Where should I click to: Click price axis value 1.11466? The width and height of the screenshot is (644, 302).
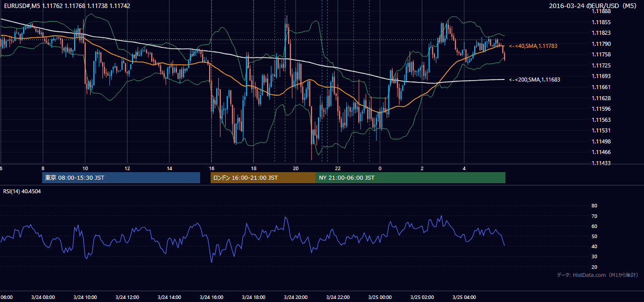[601, 152]
